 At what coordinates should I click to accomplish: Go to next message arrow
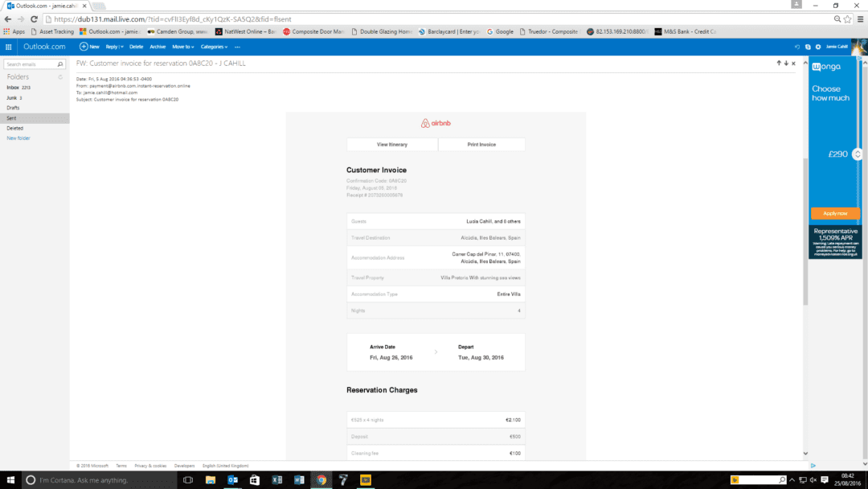786,63
